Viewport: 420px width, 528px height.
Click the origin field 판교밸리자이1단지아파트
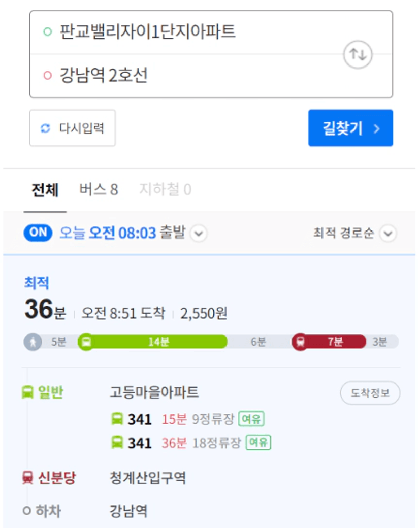pos(147,32)
